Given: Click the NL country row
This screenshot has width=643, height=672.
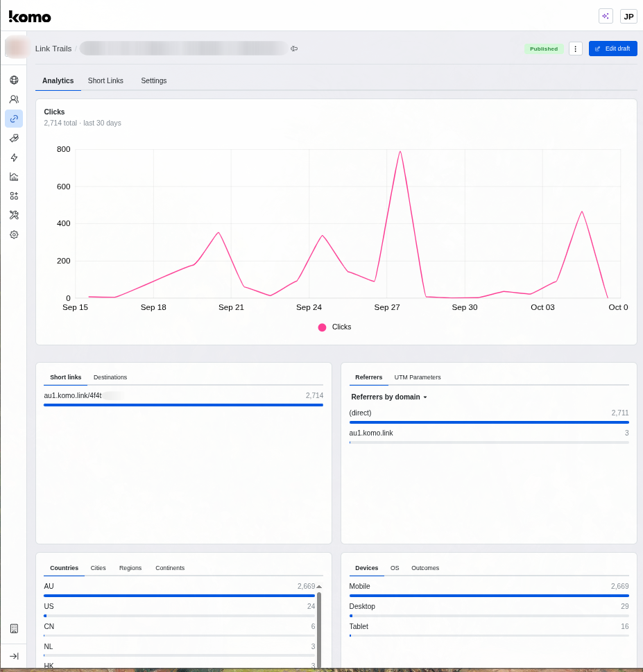Looking at the screenshot, I should point(180,650).
